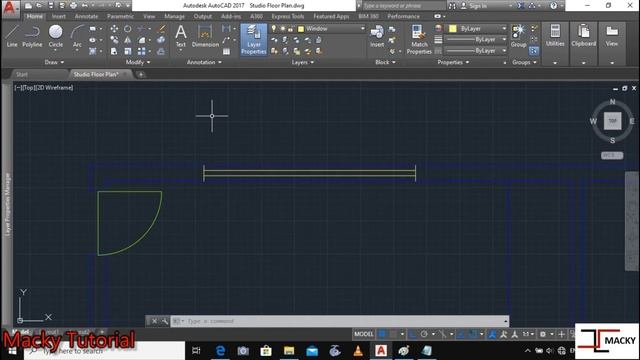This screenshot has width=640, height=360.
Task: Select the Line tool
Action: tap(12, 36)
